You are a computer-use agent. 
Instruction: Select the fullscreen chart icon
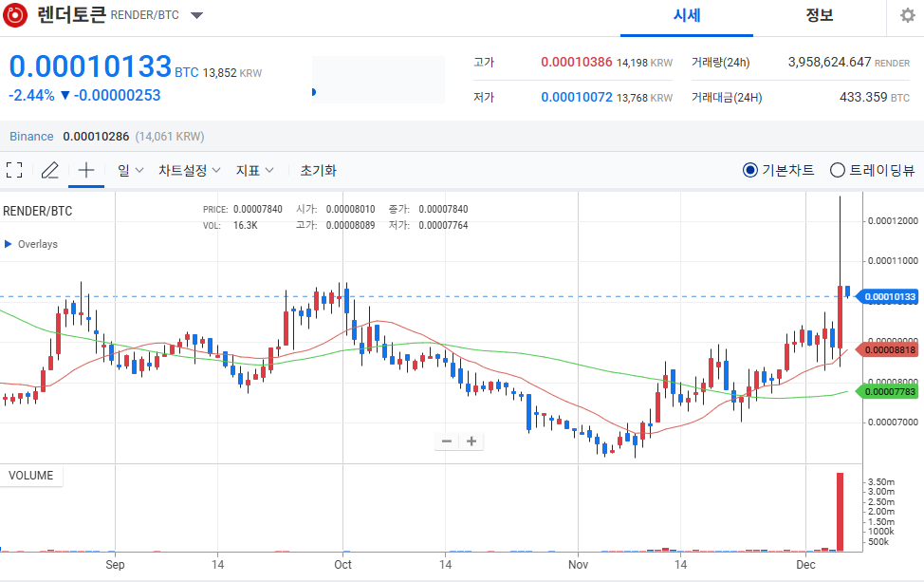14,170
